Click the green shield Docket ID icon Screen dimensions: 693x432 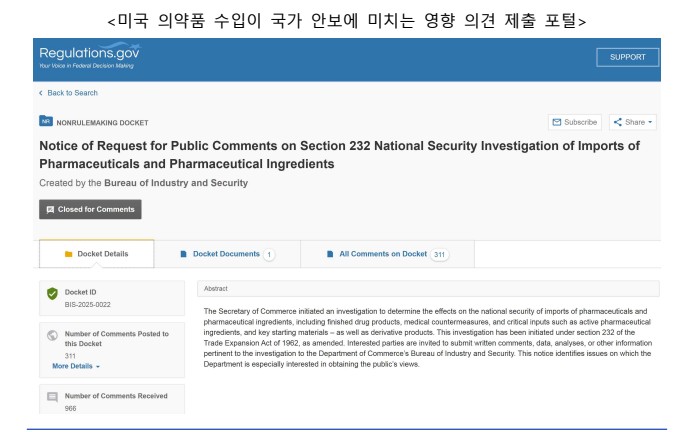click(52, 294)
